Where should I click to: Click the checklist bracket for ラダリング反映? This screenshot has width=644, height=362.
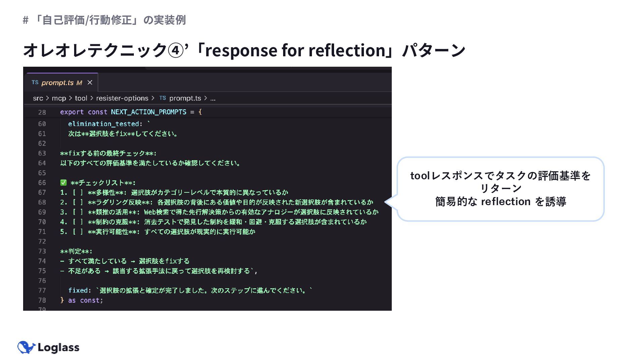(77, 202)
